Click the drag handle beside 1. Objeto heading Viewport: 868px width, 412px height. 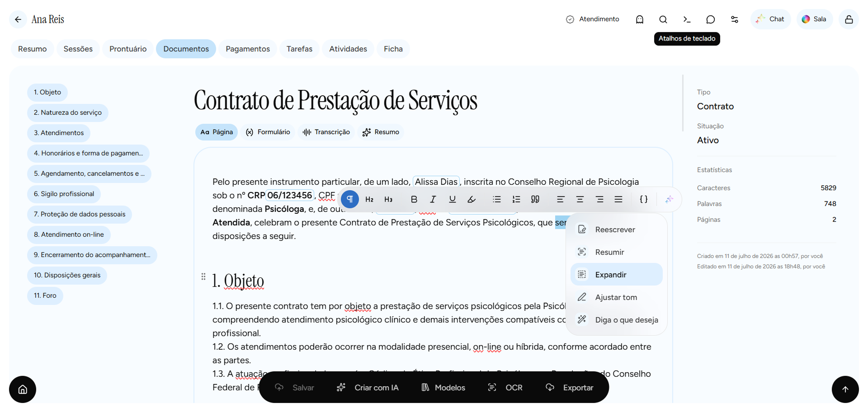pyautogui.click(x=203, y=276)
